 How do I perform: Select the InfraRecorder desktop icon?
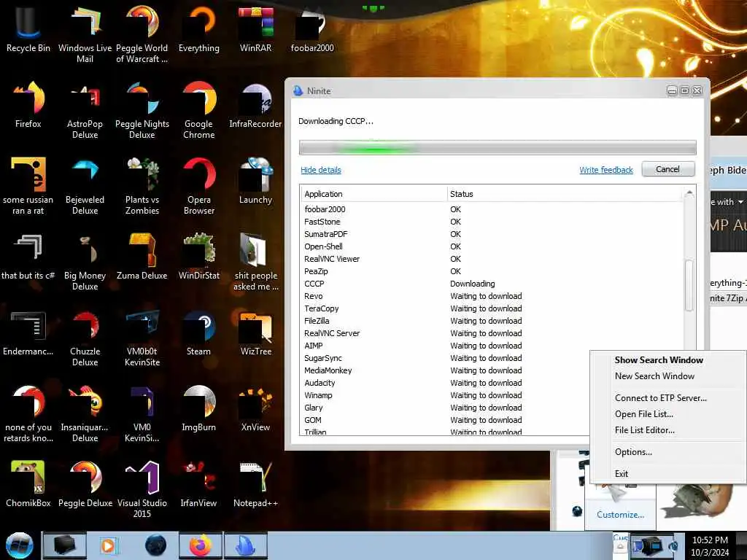click(256, 105)
